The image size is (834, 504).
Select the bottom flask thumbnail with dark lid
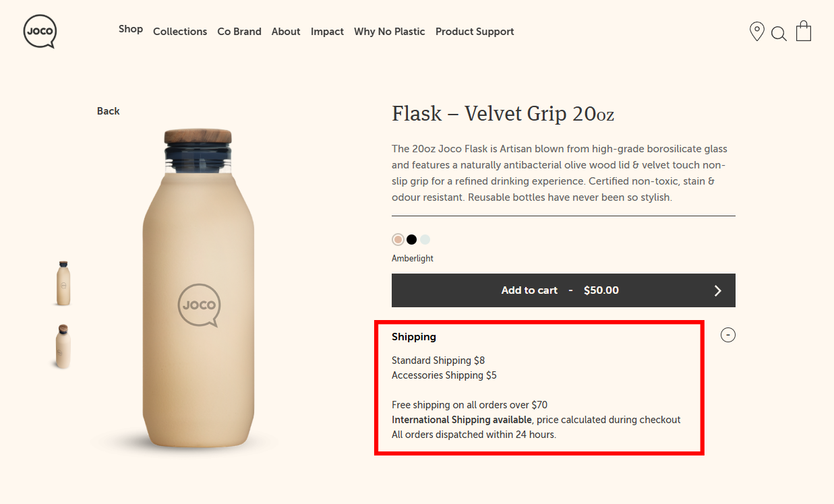pos(62,346)
